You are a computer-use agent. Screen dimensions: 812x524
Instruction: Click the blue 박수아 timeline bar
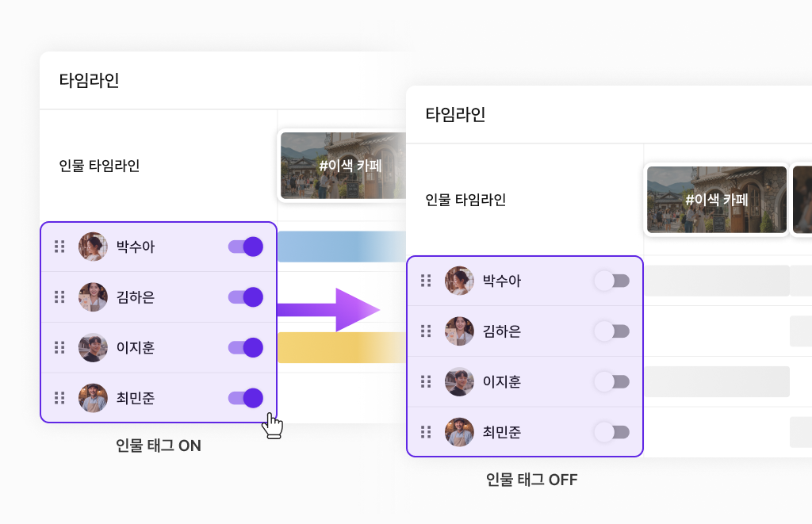point(341,247)
